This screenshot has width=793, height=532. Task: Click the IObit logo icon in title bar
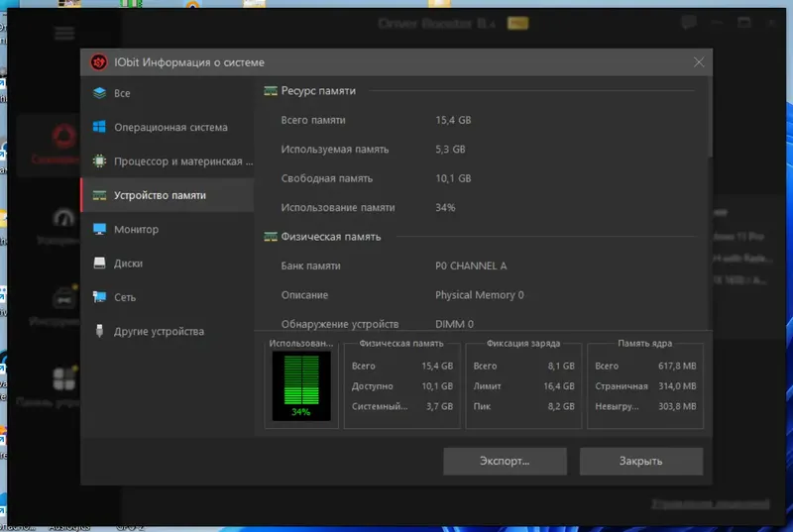pyautogui.click(x=98, y=62)
